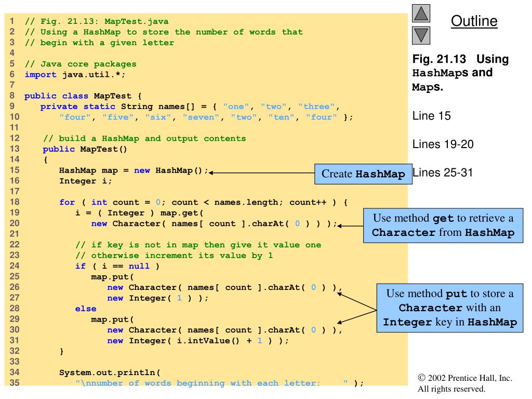
Task: Open the underlined Outline link
Action: coord(473,21)
